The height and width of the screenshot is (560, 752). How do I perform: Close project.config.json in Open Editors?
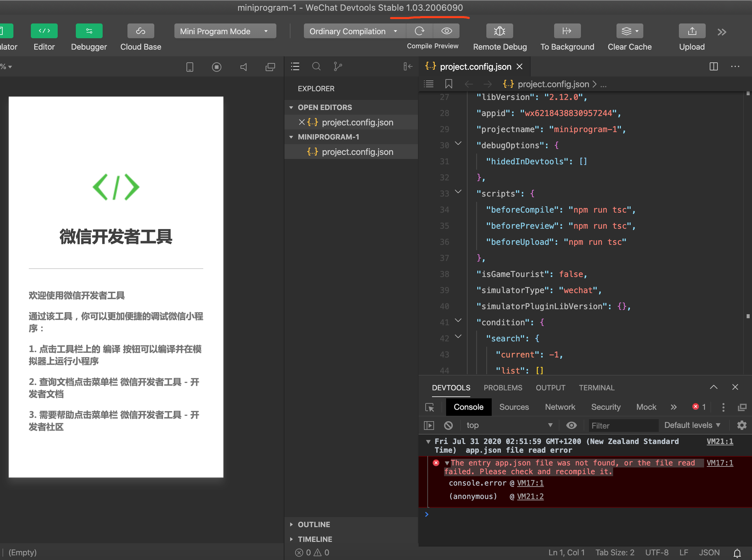302,122
